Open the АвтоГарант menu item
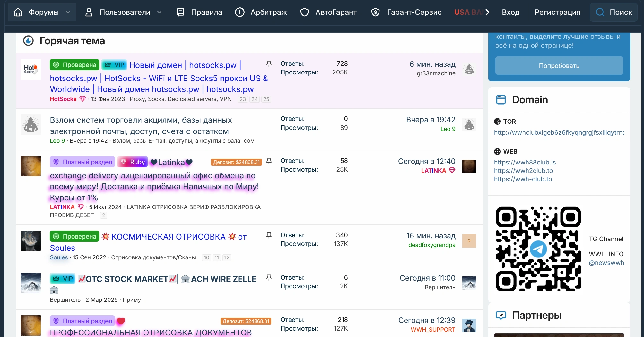This screenshot has height=337, width=644. click(328, 12)
